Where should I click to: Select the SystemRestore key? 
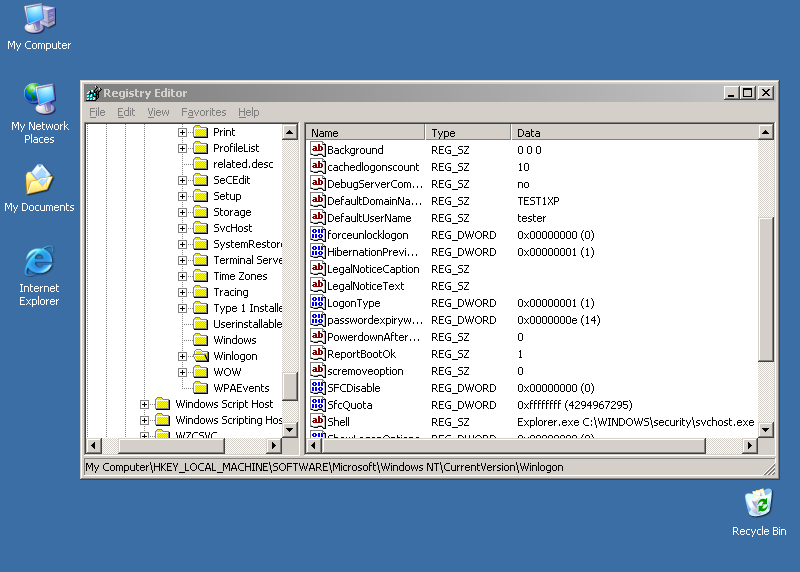click(x=247, y=244)
